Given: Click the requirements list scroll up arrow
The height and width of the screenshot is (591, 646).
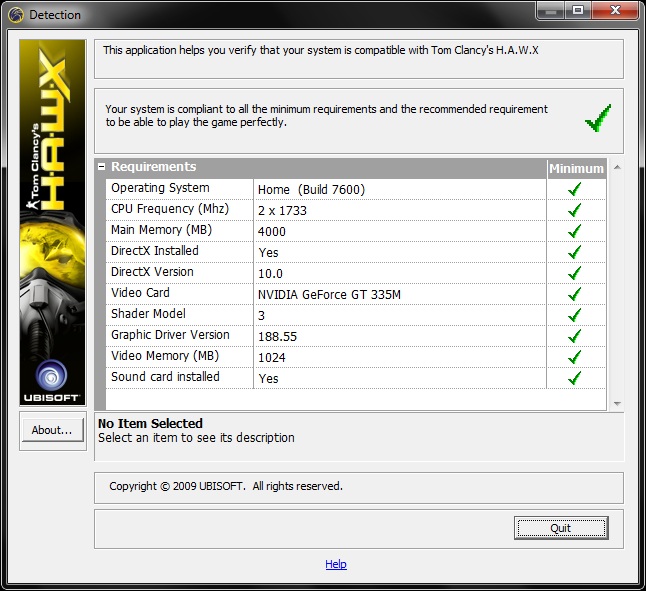Looking at the screenshot, I should tap(617, 167).
